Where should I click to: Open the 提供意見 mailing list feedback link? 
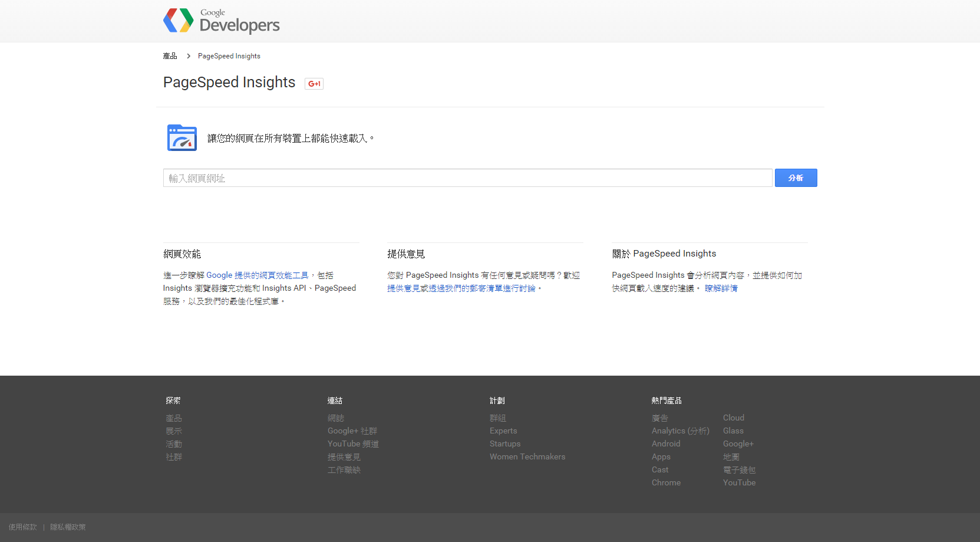click(x=461, y=288)
